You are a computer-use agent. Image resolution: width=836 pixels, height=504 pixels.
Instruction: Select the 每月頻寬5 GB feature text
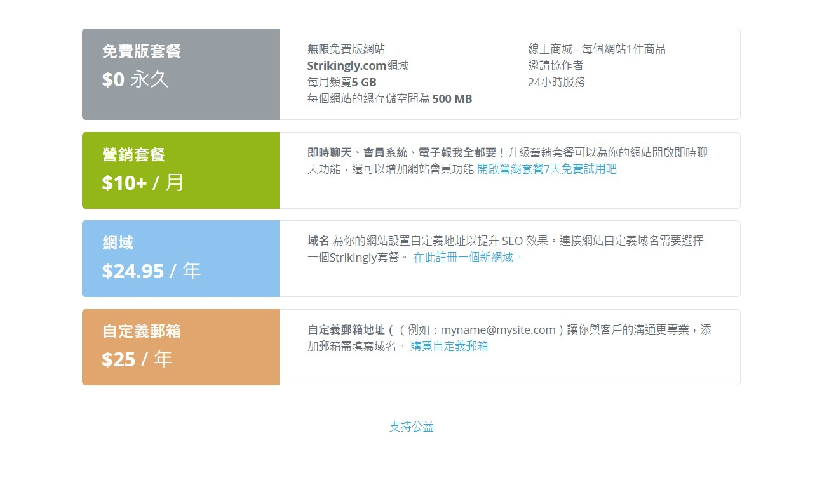click(x=342, y=82)
